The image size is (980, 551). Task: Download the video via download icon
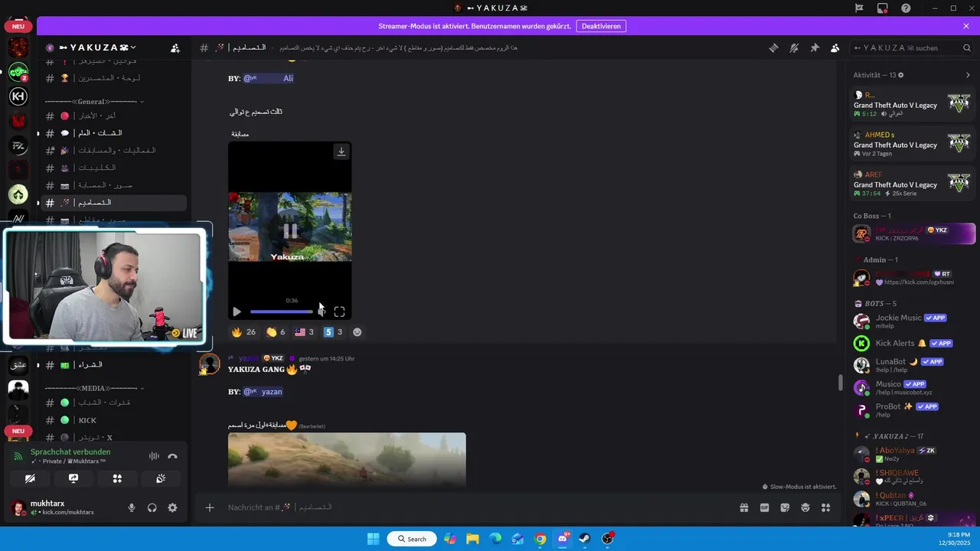(341, 152)
